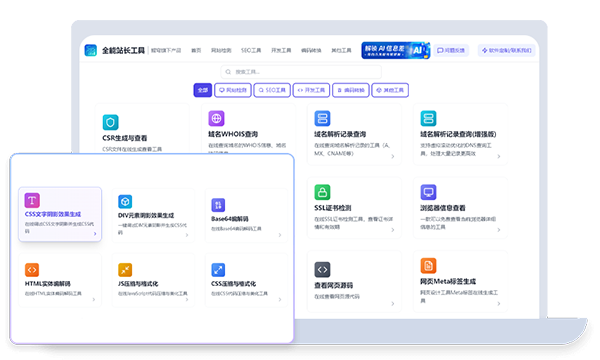600x360 pixels.
Task: Click the Base64编解码 arrows icon
Action: [x=218, y=205]
